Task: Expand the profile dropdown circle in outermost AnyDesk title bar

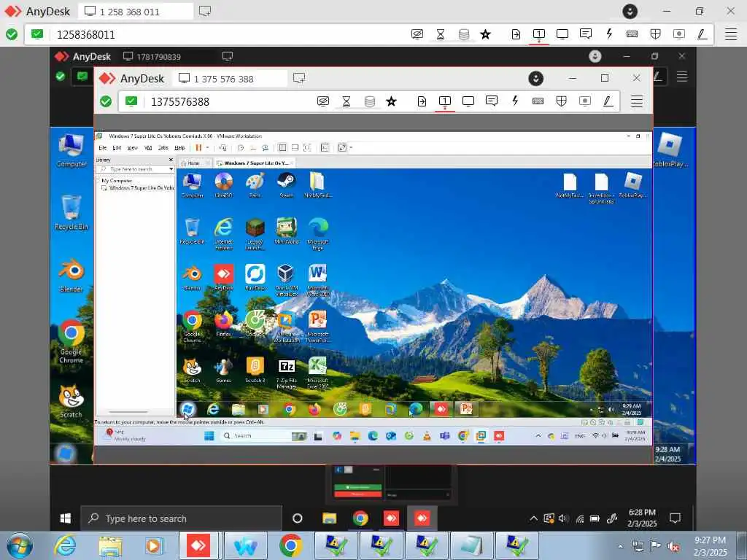Action: point(630,12)
